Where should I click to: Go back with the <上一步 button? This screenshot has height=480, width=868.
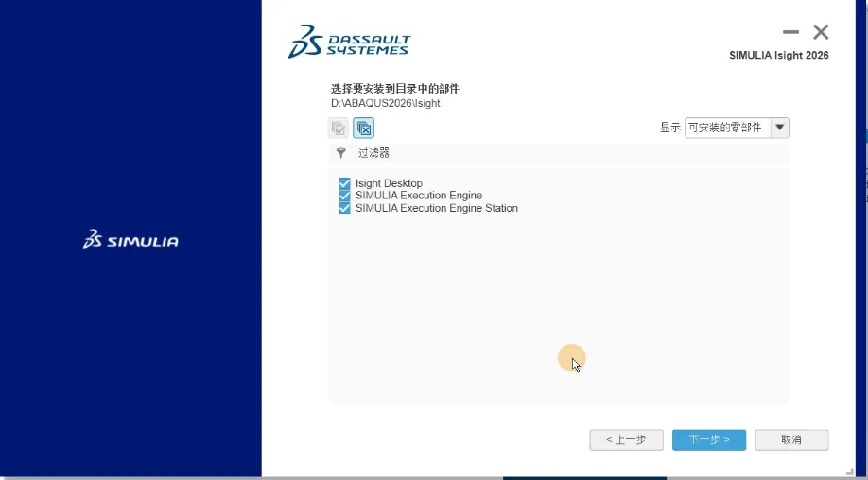pyautogui.click(x=626, y=440)
